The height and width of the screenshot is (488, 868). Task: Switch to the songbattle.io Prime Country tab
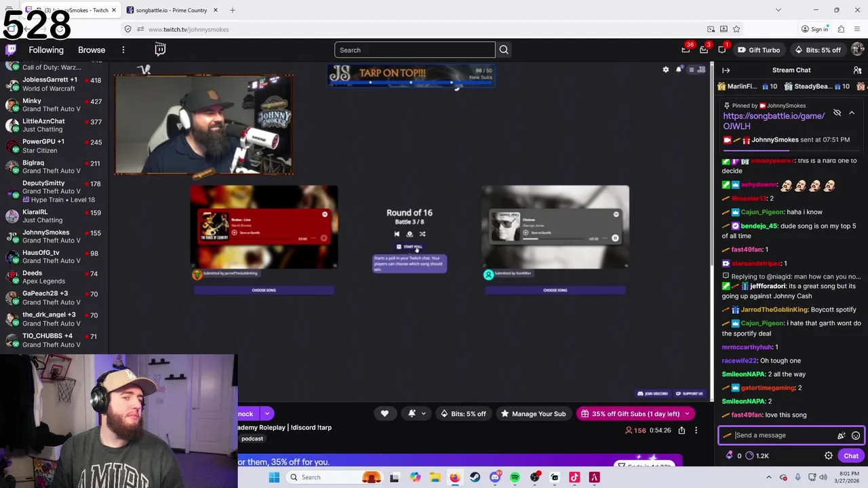(171, 10)
